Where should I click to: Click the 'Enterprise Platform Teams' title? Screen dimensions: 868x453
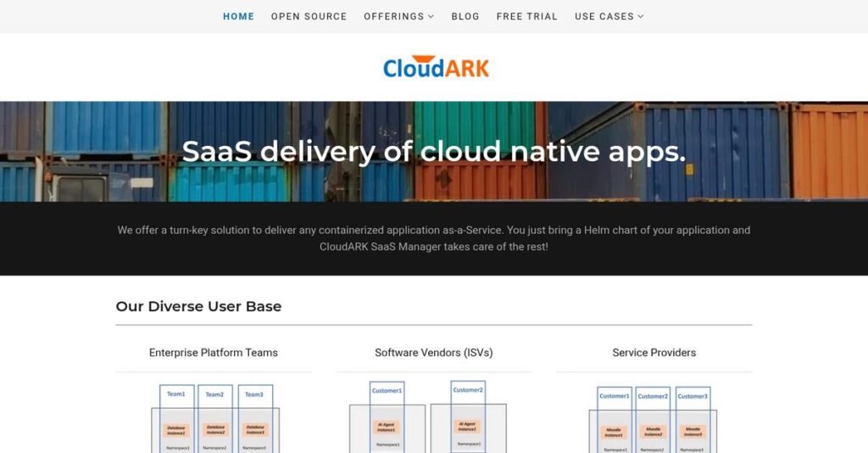[213, 352]
